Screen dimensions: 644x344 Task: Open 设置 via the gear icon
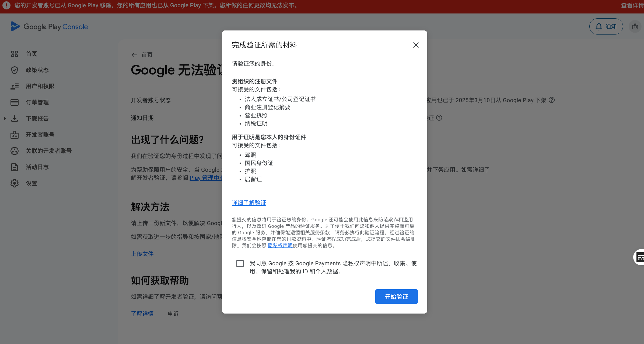point(15,183)
